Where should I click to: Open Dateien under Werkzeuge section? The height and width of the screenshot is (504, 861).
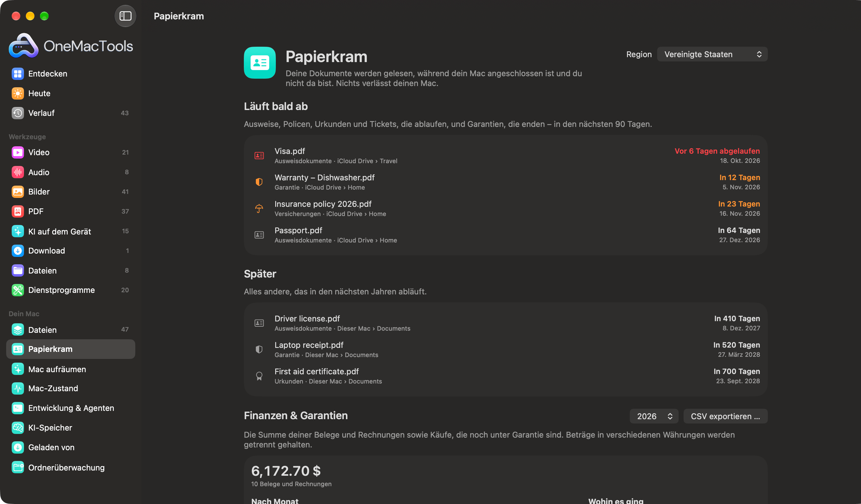pyautogui.click(x=71, y=270)
